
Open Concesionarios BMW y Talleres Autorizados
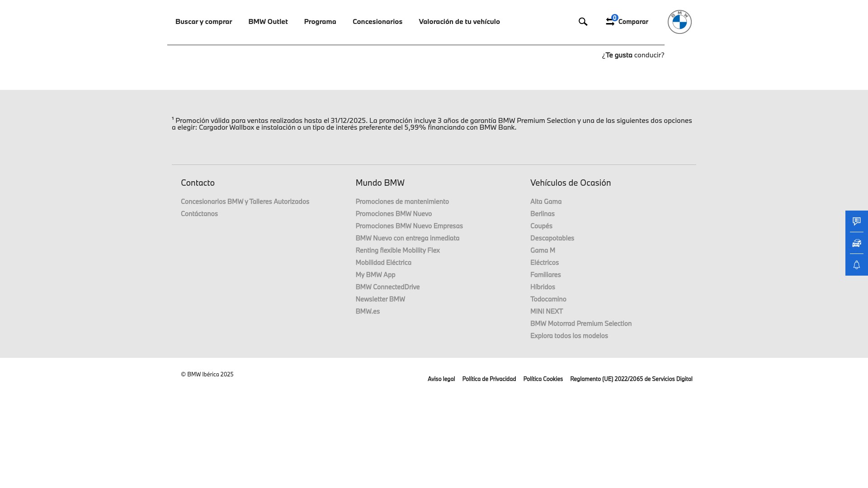coord(245,202)
